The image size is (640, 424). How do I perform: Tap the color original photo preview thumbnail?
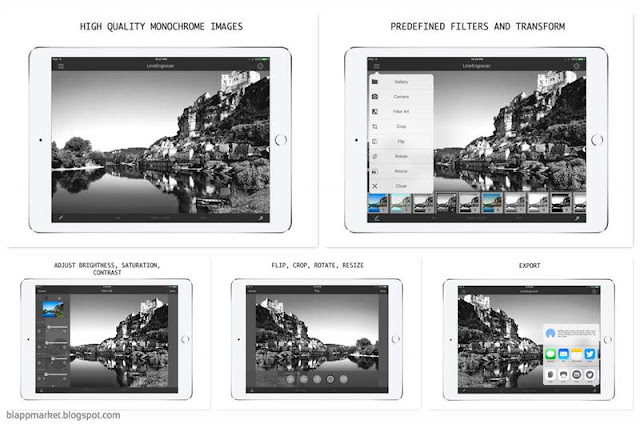pos(53,309)
